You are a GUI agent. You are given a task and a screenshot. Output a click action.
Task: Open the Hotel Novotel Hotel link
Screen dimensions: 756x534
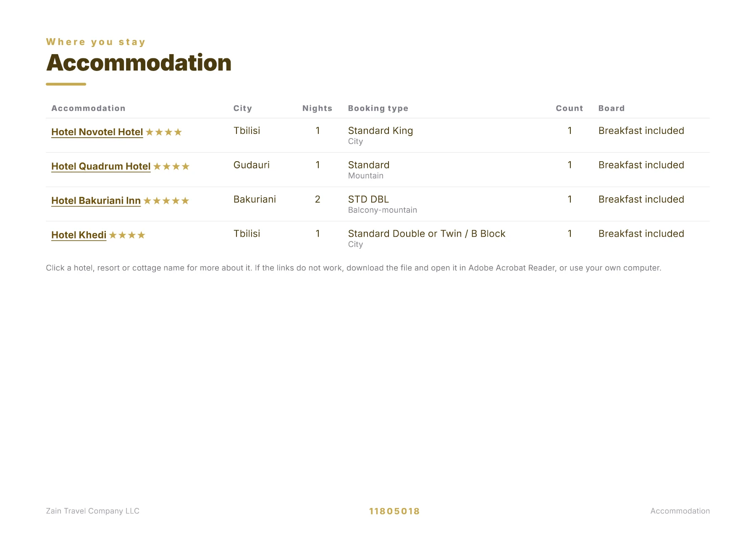97,132
